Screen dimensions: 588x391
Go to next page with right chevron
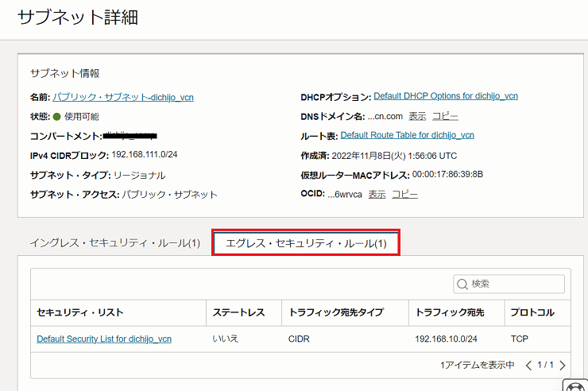562,365
